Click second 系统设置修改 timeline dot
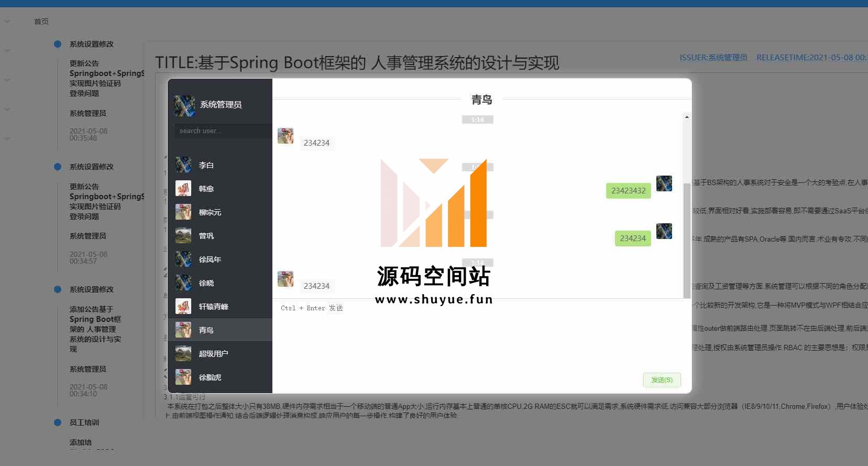 pos(58,167)
